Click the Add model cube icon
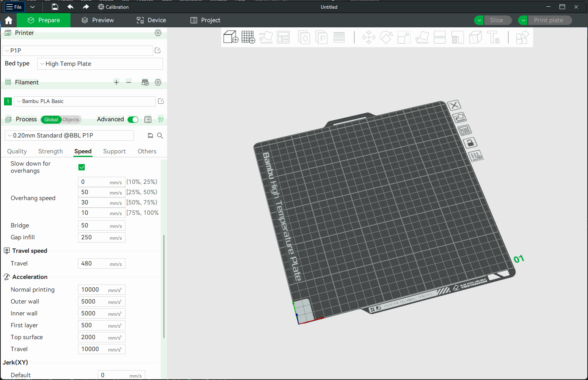 point(230,37)
